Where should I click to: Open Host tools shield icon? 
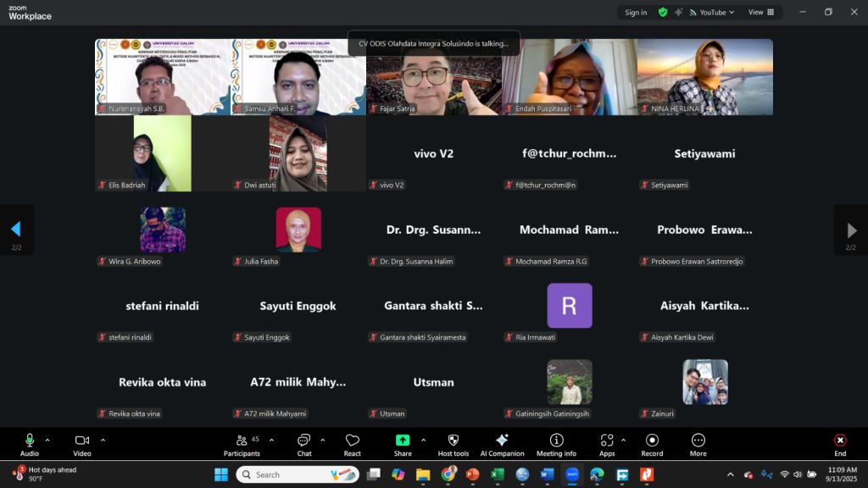453,444
